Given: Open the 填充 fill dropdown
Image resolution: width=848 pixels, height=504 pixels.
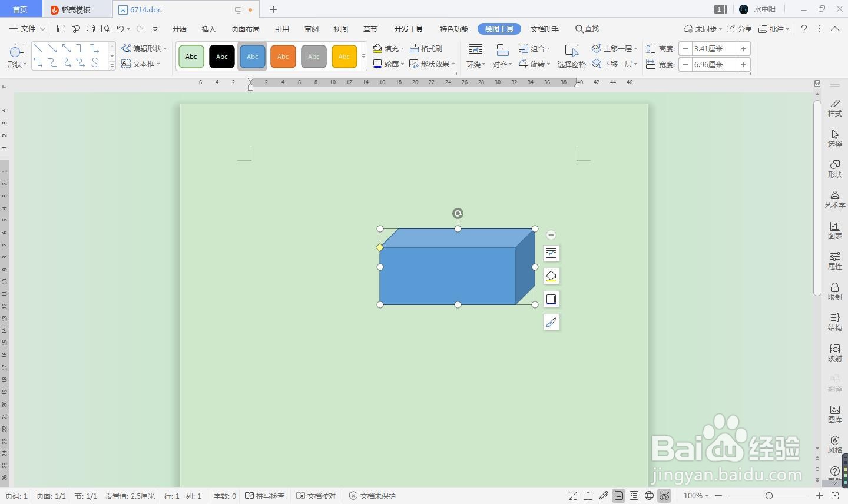Looking at the screenshot, I should click(389, 48).
